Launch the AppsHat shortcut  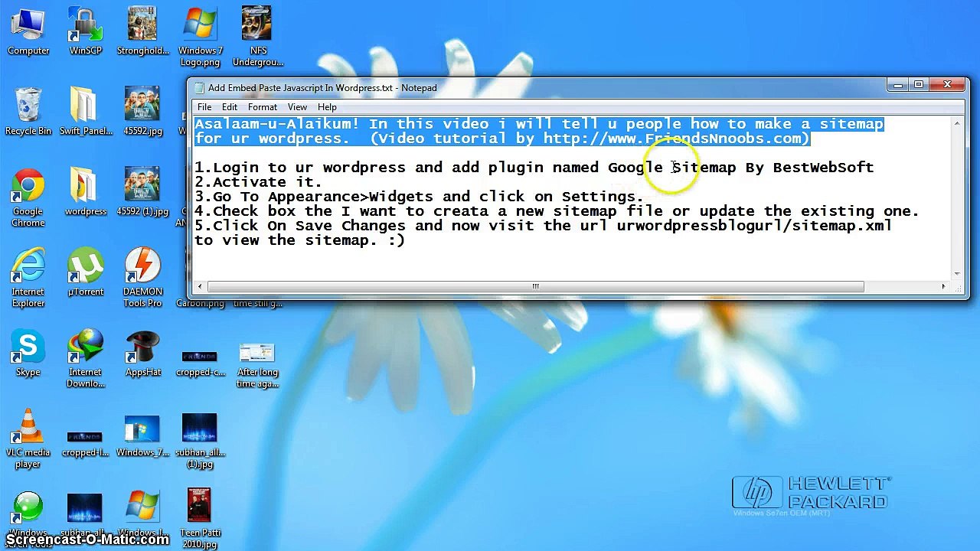tap(142, 354)
